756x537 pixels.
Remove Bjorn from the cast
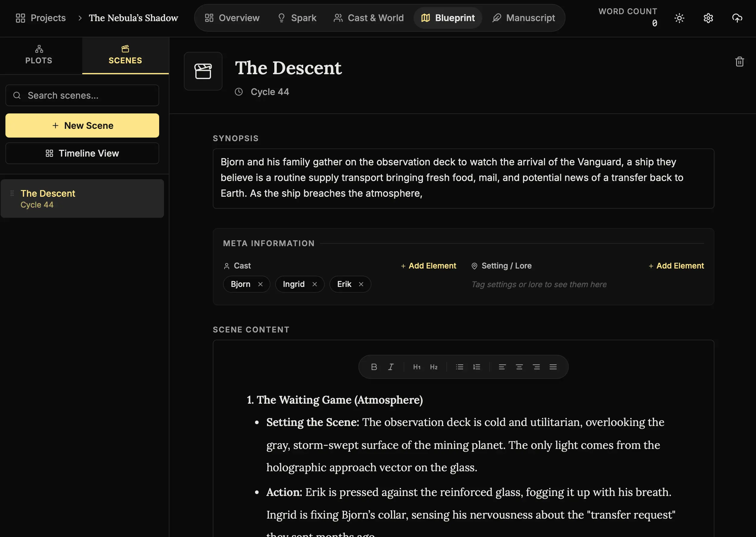pyautogui.click(x=260, y=284)
